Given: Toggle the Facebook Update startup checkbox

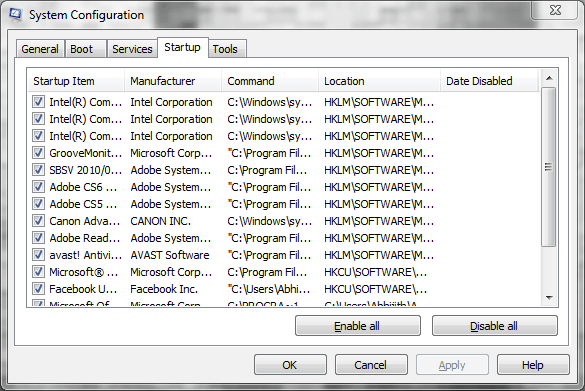Looking at the screenshot, I should click(38, 288).
